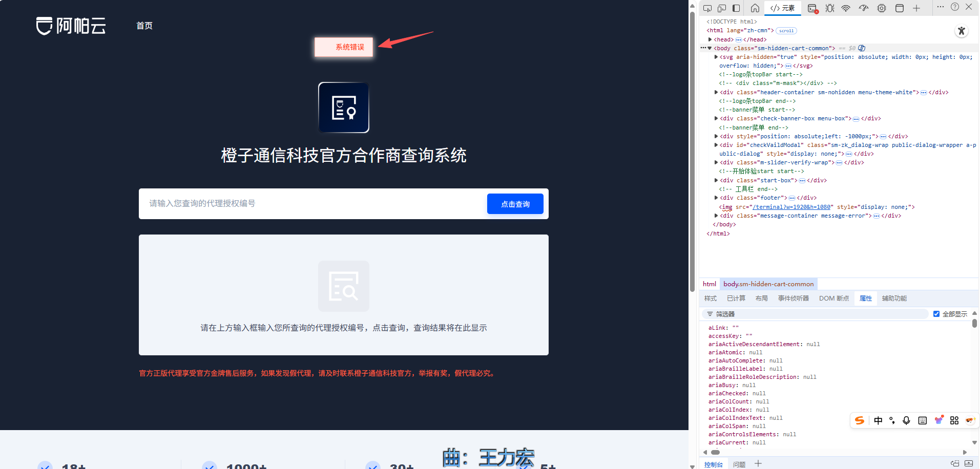Open the Console tool with error badge
980x469 pixels.
pos(812,8)
